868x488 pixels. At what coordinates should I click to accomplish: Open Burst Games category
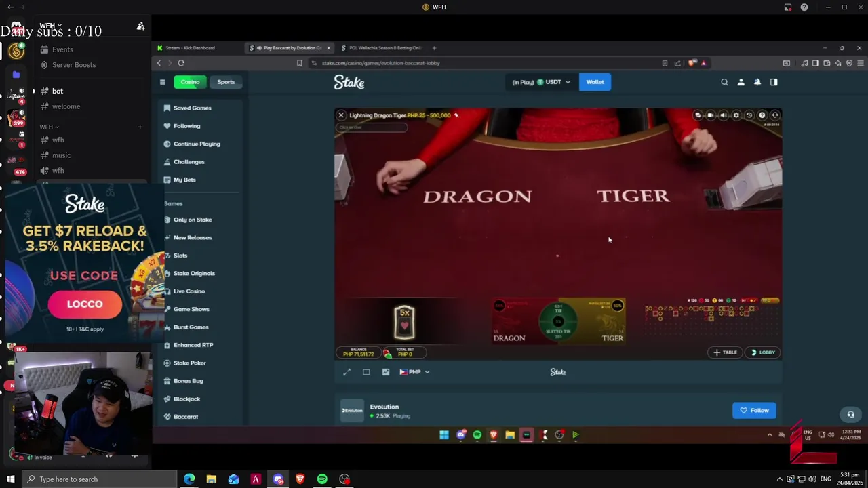(191, 327)
